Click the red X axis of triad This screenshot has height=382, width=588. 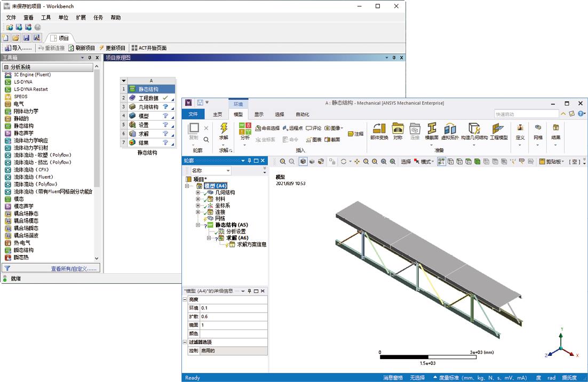569,352
